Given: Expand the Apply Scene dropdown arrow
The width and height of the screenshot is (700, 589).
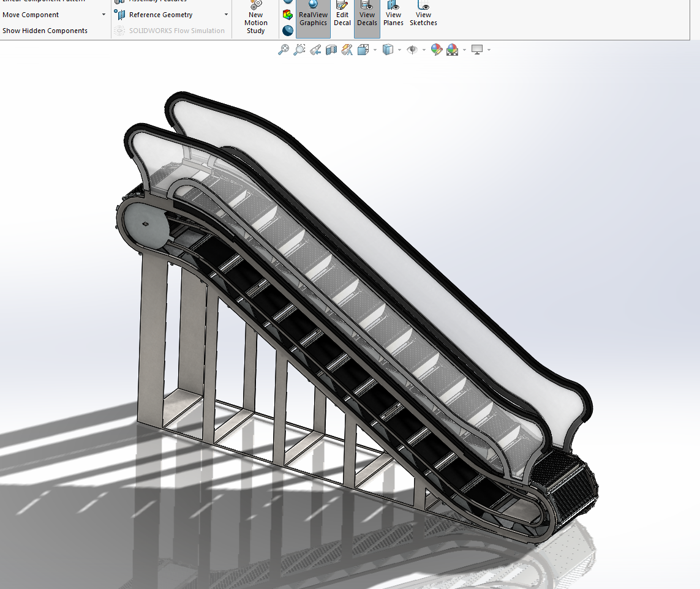Looking at the screenshot, I should pos(465,50).
